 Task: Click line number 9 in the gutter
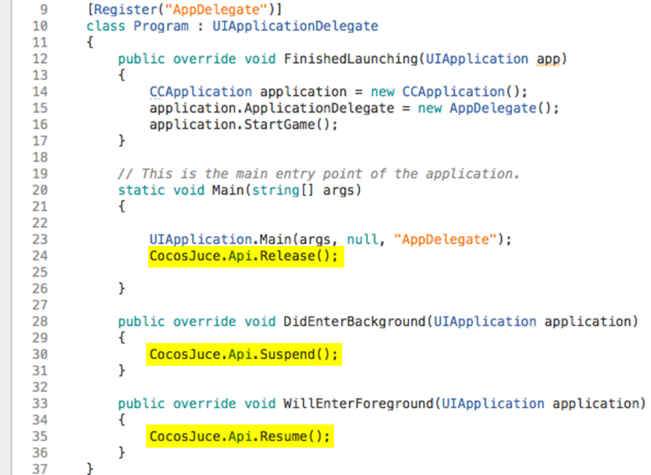[x=44, y=10]
